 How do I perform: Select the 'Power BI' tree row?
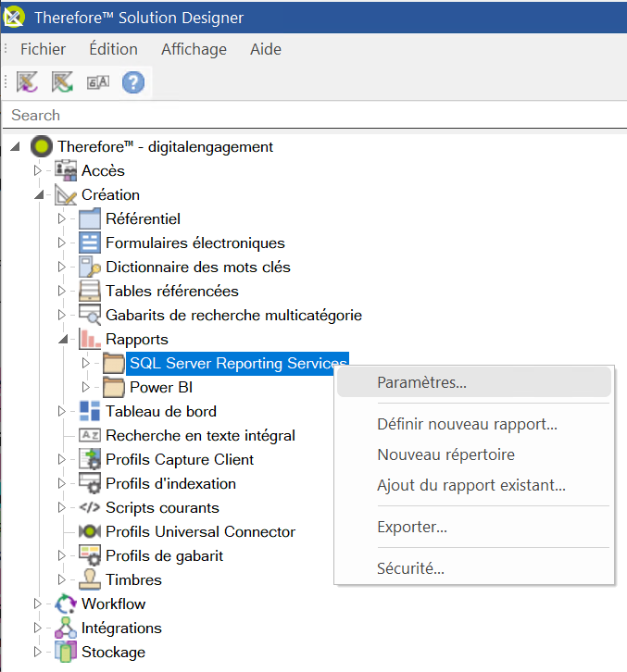click(161, 387)
